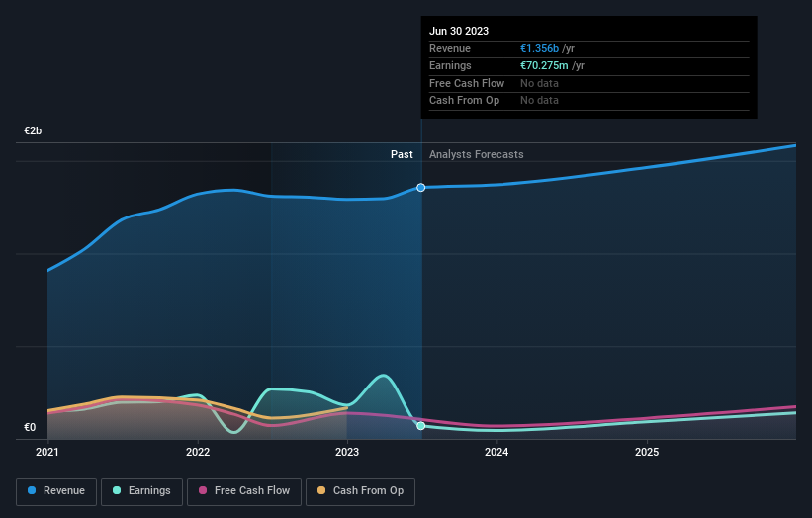This screenshot has width=812, height=518.
Task: Click the 2024 x-axis label
Action: point(496,453)
